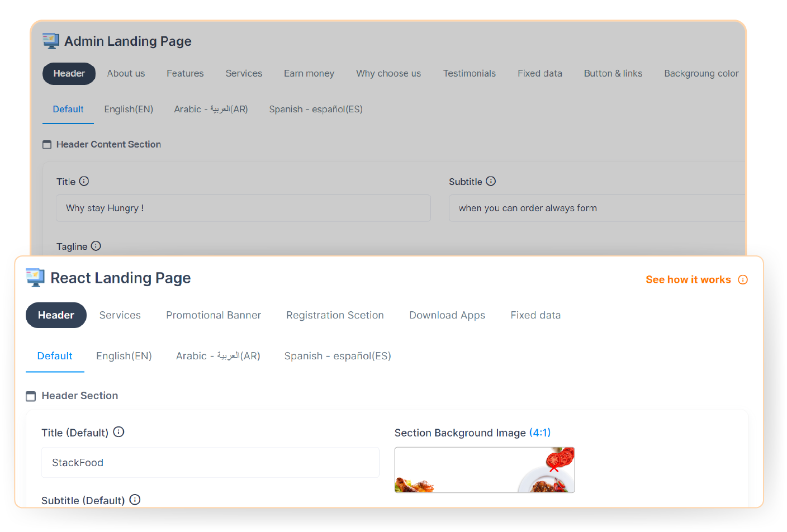Click the StackFood title input field

(x=210, y=462)
